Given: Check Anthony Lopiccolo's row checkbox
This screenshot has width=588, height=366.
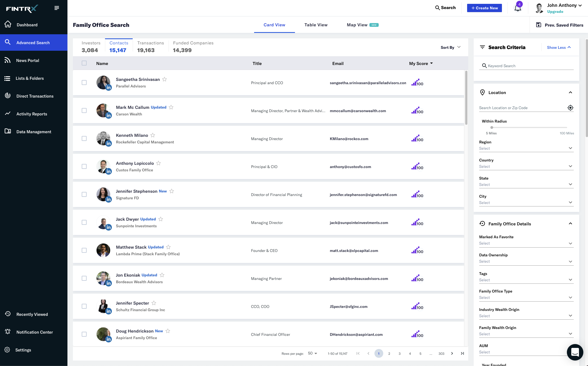Looking at the screenshot, I should pos(84,166).
